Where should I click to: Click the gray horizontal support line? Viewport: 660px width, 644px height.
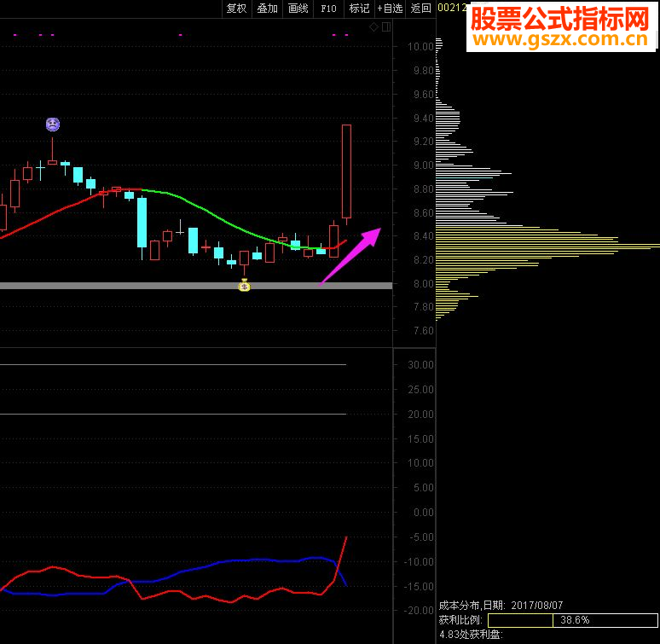pyautogui.click(x=196, y=286)
